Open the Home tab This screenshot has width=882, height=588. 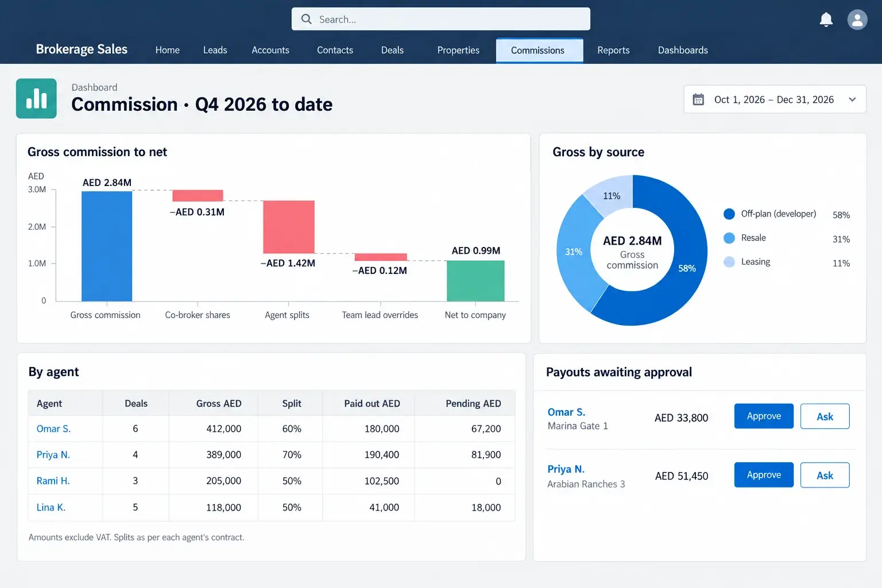click(x=167, y=50)
